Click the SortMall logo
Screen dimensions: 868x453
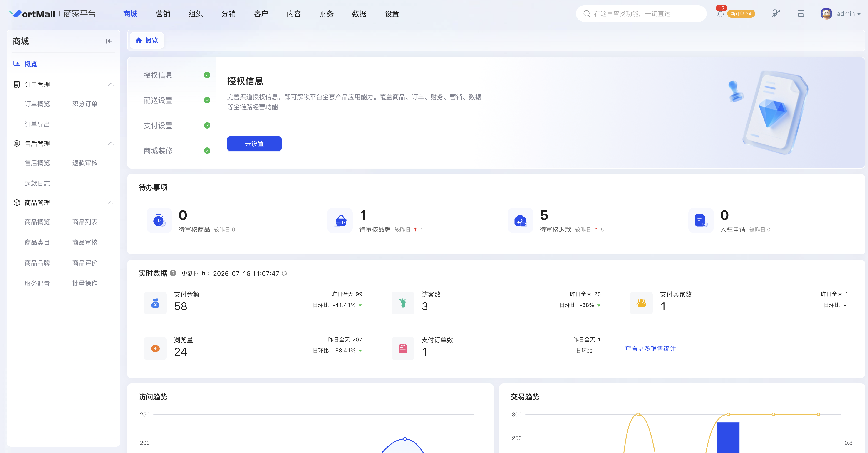point(32,14)
